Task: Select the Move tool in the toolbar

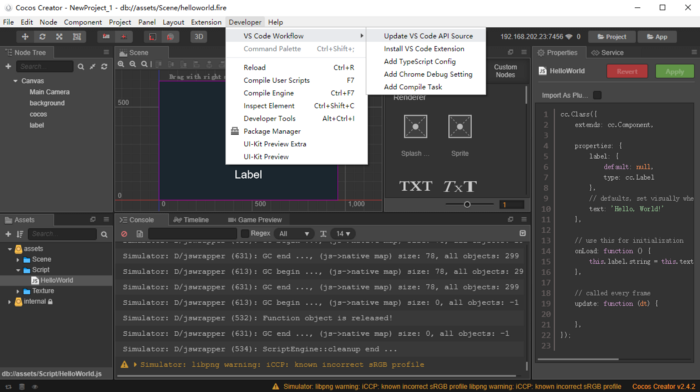Action: 25,37
